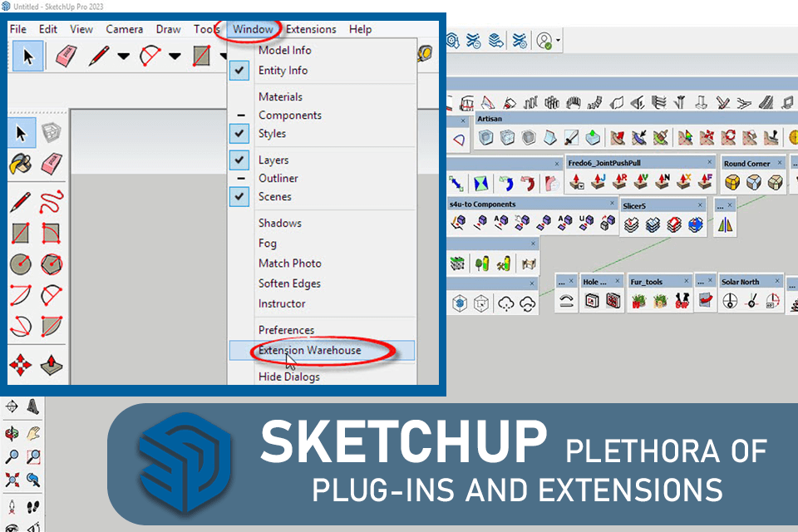798x532 pixels.
Task: Open the View menu
Action: (81, 29)
